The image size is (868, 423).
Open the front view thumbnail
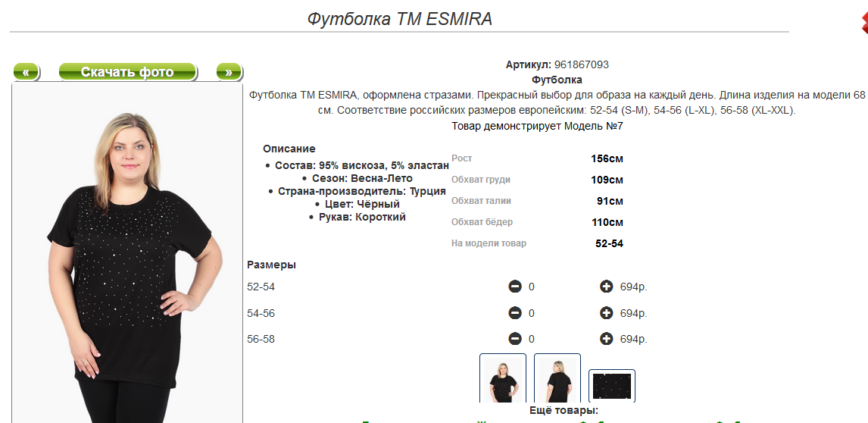coord(503,378)
